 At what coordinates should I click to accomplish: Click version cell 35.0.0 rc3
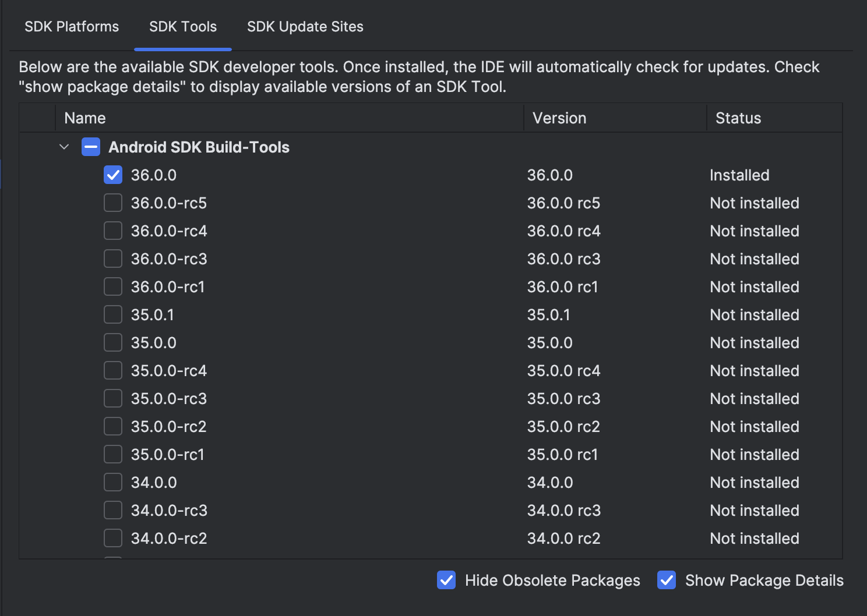pos(563,398)
